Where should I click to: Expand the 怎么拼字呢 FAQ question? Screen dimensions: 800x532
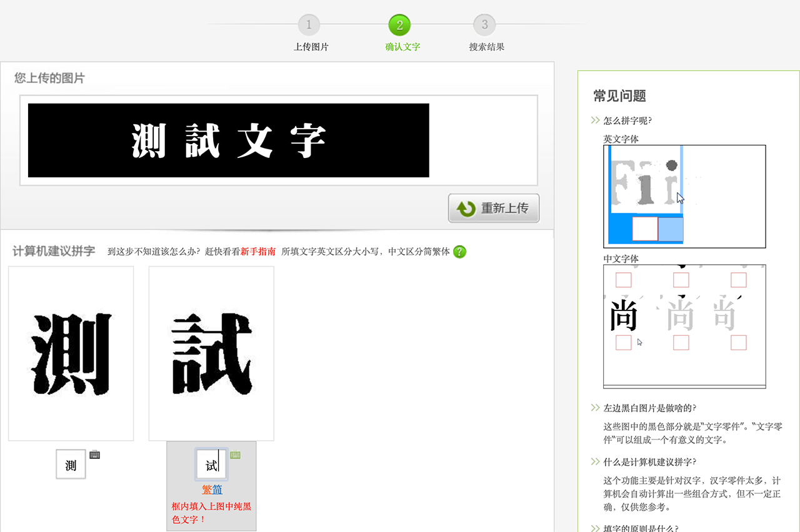(627, 121)
